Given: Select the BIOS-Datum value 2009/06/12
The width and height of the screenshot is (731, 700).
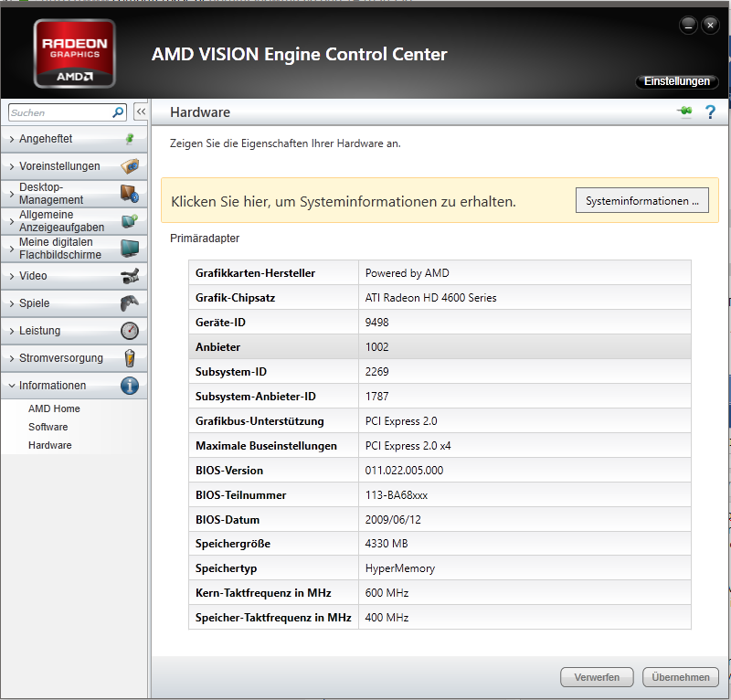Looking at the screenshot, I should [x=393, y=520].
